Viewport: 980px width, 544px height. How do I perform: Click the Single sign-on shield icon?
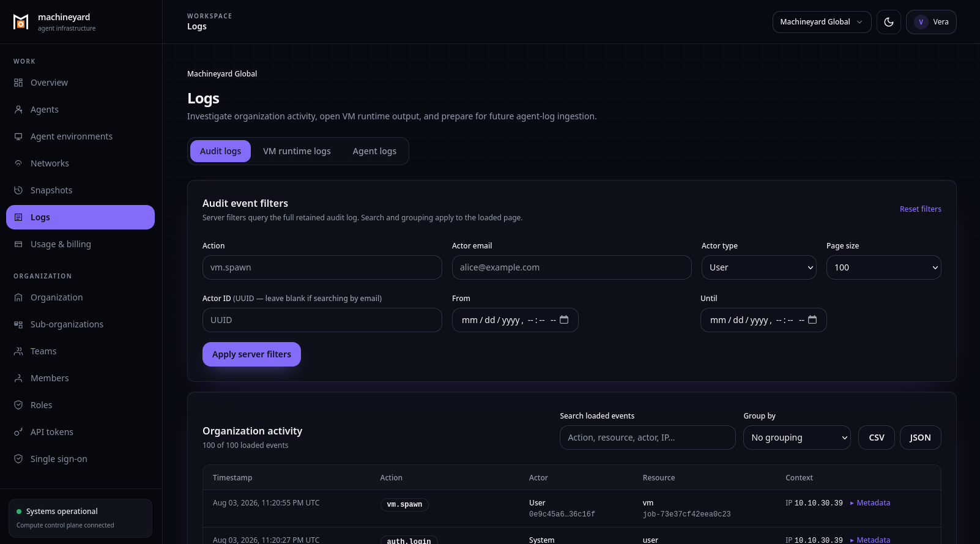(18, 459)
